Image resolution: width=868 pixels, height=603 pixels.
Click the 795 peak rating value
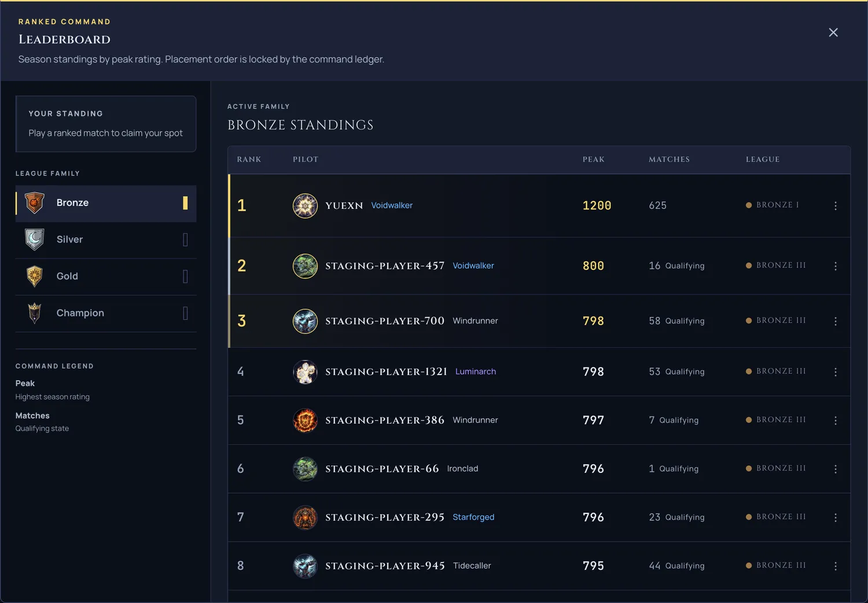point(593,566)
